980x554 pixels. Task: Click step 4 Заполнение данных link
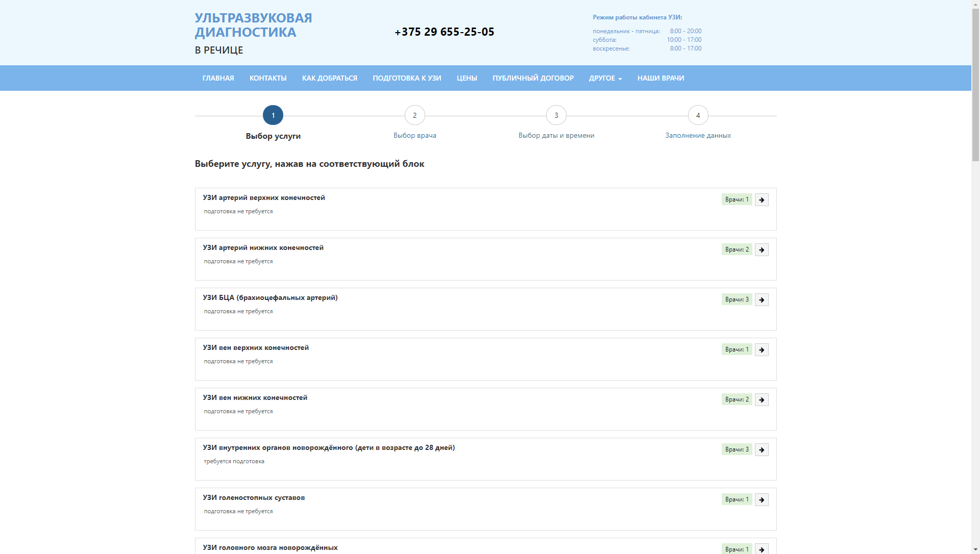698,135
